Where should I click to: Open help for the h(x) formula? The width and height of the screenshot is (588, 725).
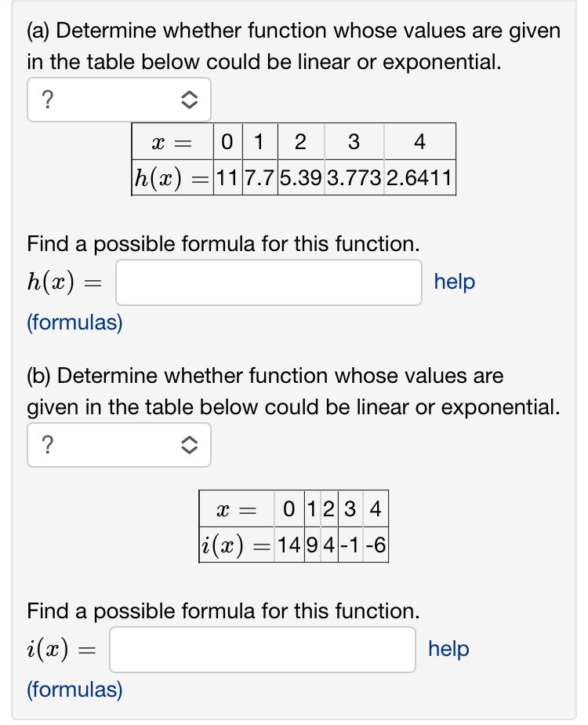click(453, 282)
